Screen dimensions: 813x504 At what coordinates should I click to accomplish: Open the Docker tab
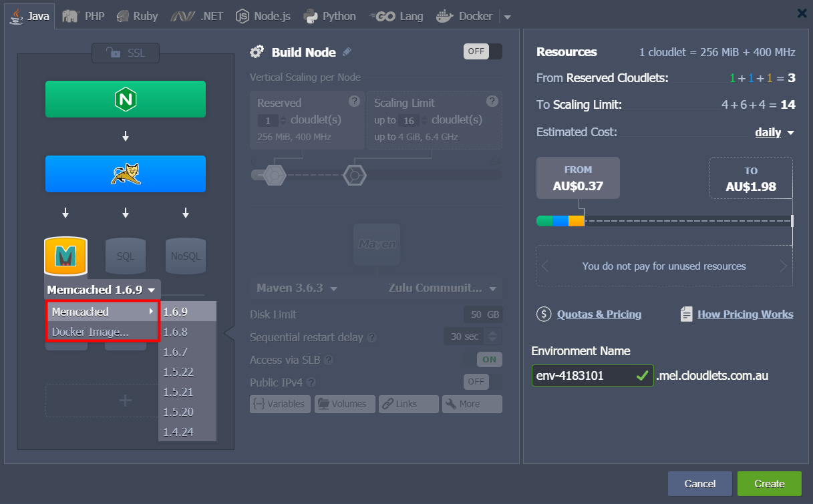tap(464, 16)
